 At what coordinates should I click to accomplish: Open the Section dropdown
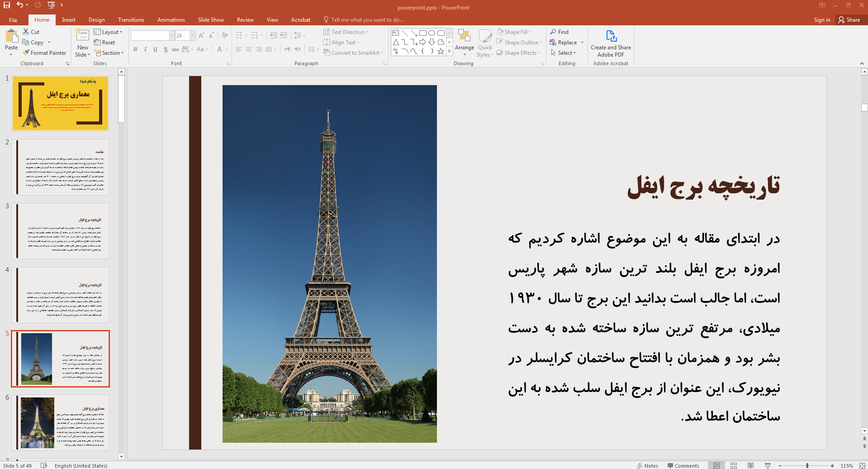pos(109,53)
